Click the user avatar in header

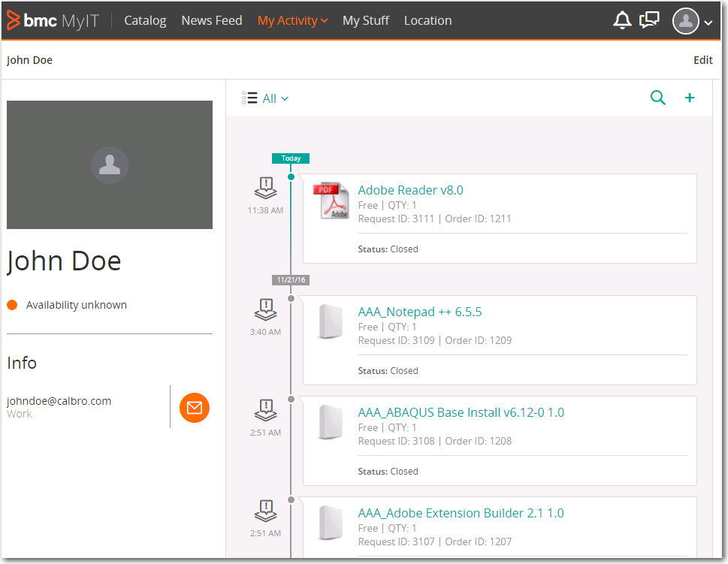point(686,21)
